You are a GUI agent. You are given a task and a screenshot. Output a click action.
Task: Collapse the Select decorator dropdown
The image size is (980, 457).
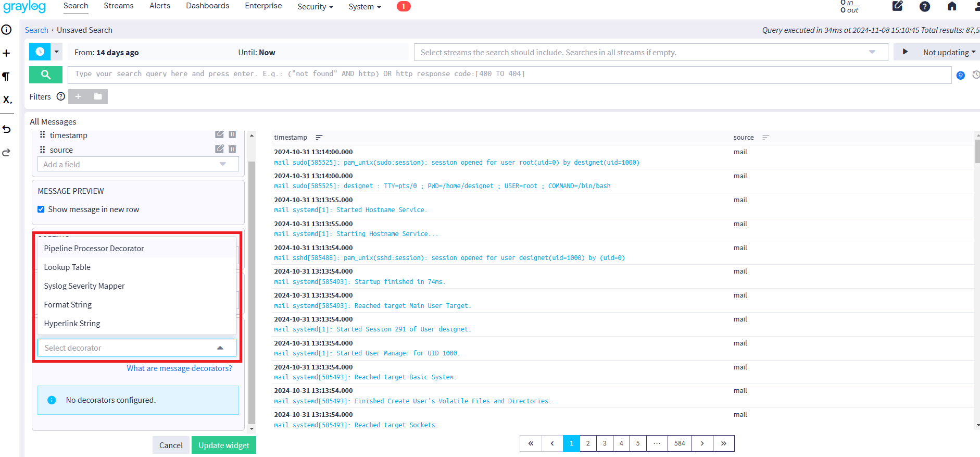tap(220, 348)
